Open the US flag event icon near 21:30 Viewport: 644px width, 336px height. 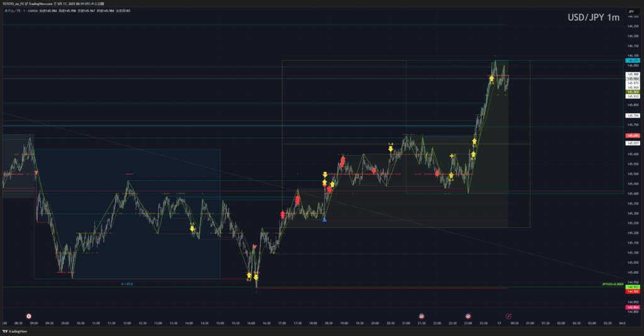point(421,317)
